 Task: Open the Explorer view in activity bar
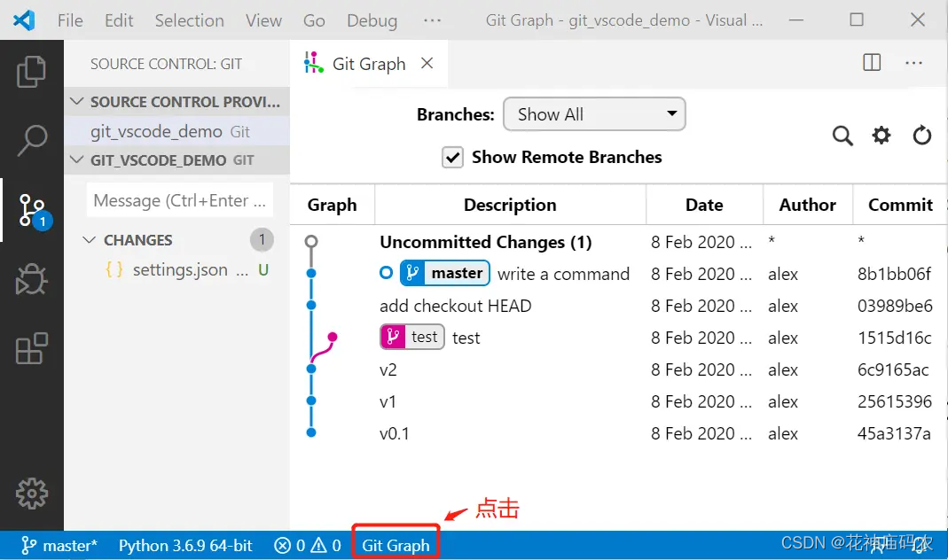tap(31, 72)
